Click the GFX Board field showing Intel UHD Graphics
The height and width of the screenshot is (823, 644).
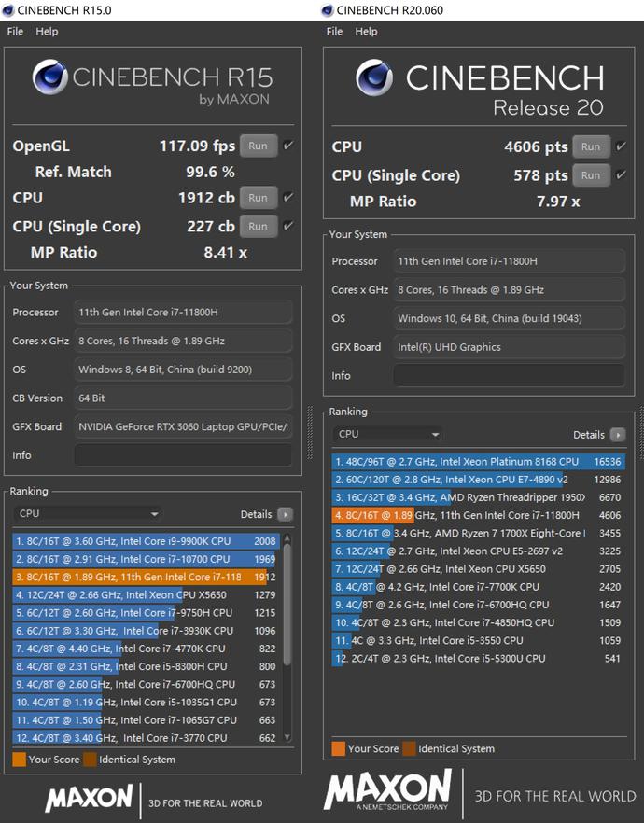pos(509,347)
